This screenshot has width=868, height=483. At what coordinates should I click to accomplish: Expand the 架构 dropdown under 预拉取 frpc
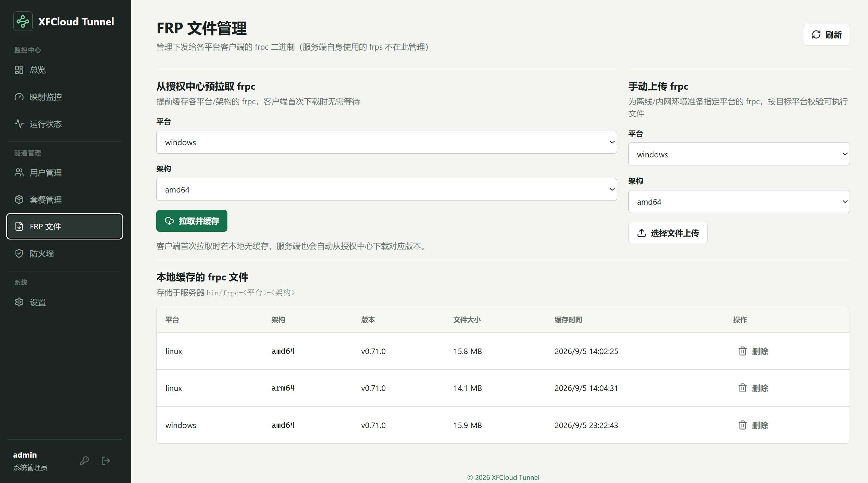(x=386, y=189)
